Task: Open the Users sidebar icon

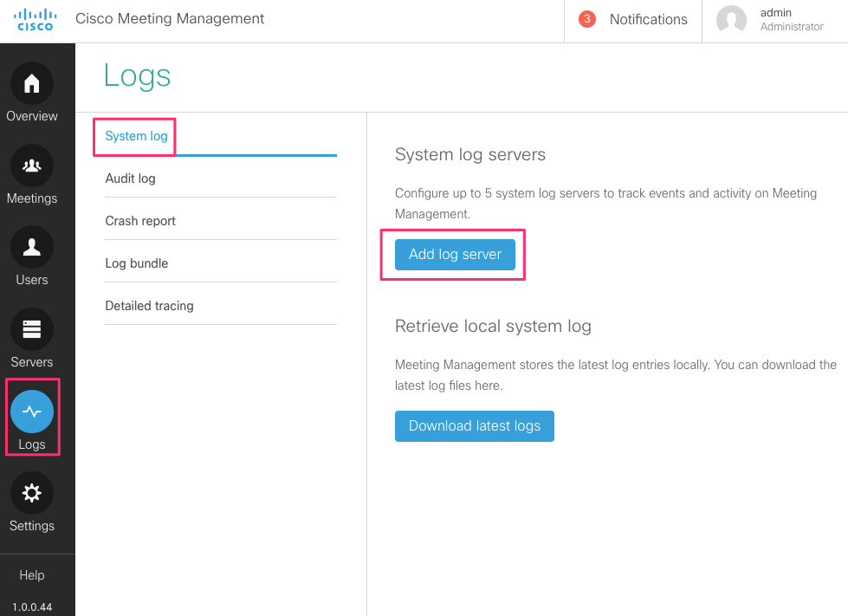Action: (32, 247)
